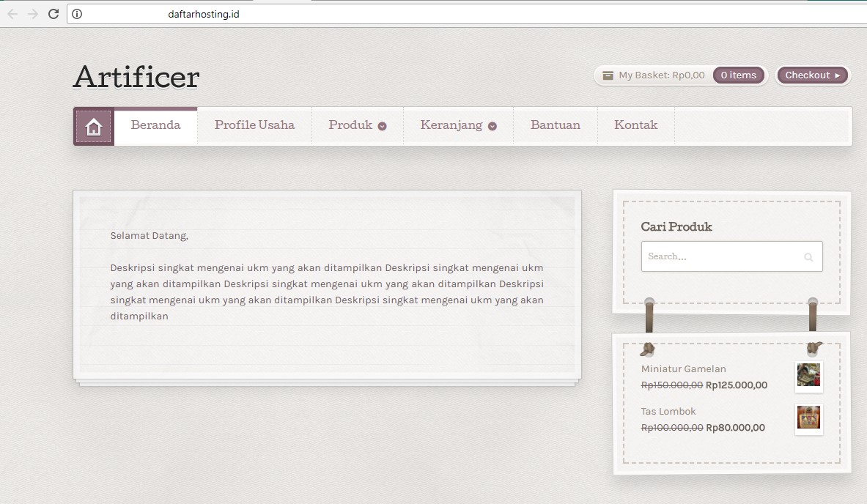867x504 pixels.
Task: Open the Beranda tab
Action: 155,125
